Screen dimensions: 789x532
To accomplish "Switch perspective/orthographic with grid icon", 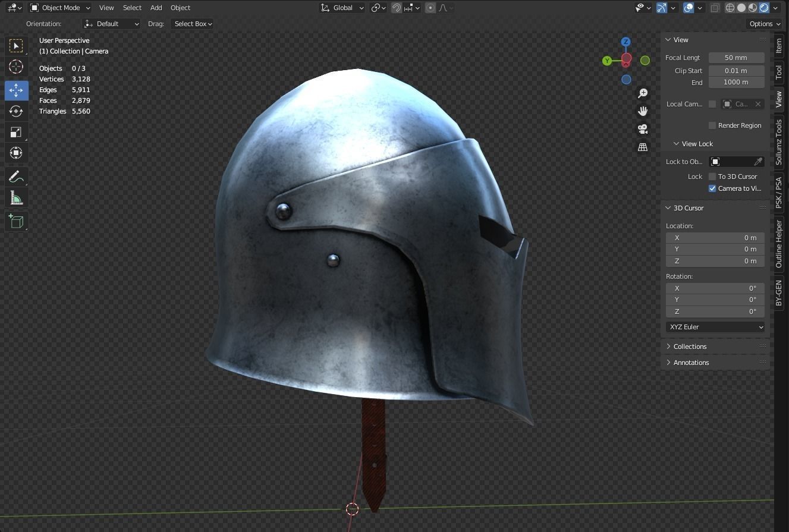I will 643,147.
